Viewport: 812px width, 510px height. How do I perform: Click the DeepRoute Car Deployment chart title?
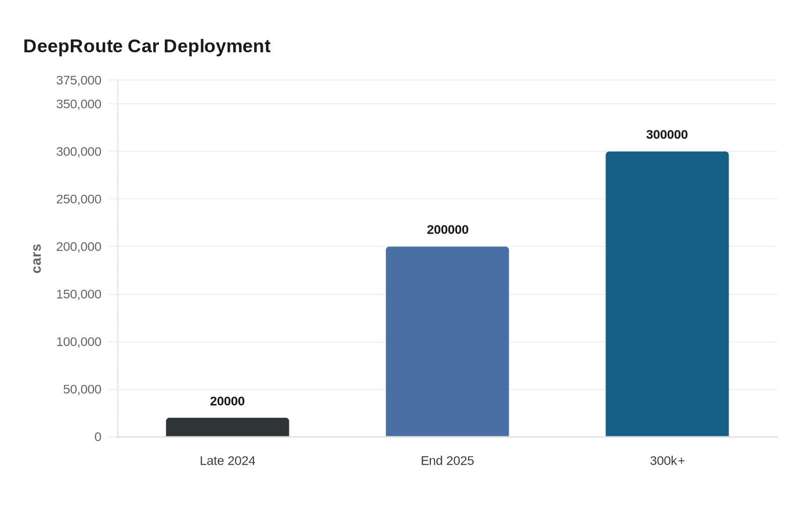[147, 46]
